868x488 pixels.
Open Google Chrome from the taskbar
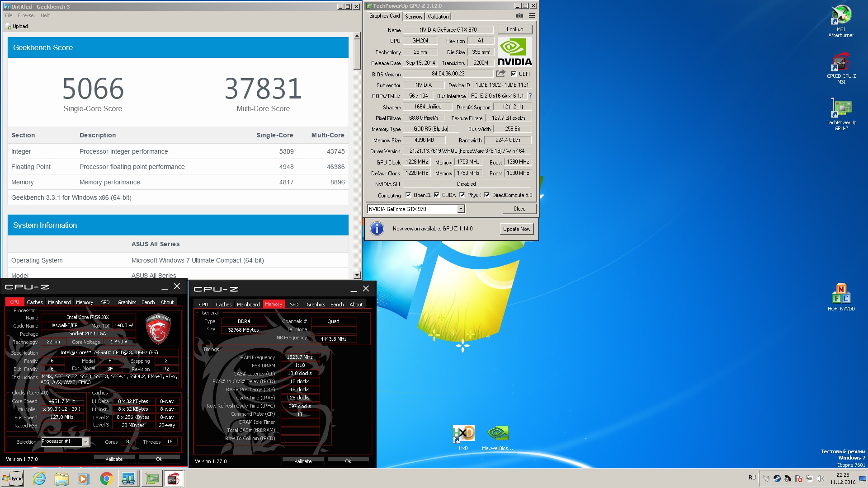pyautogui.click(x=106, y=479)
